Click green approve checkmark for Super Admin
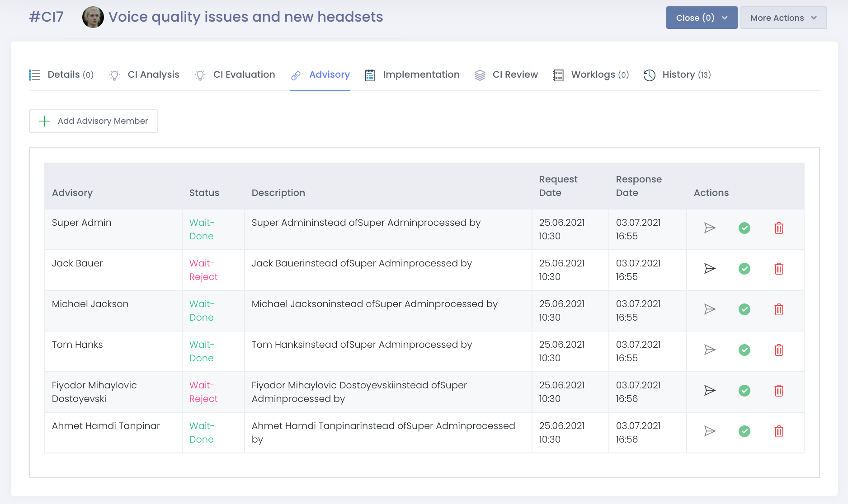This screenshot has height=504, width=848. pyautogui.click(x=744, y=228)
